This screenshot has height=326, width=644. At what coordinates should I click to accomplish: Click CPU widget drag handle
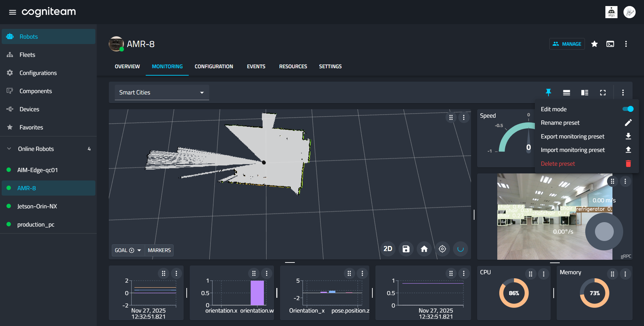click(x=531, y=274)
